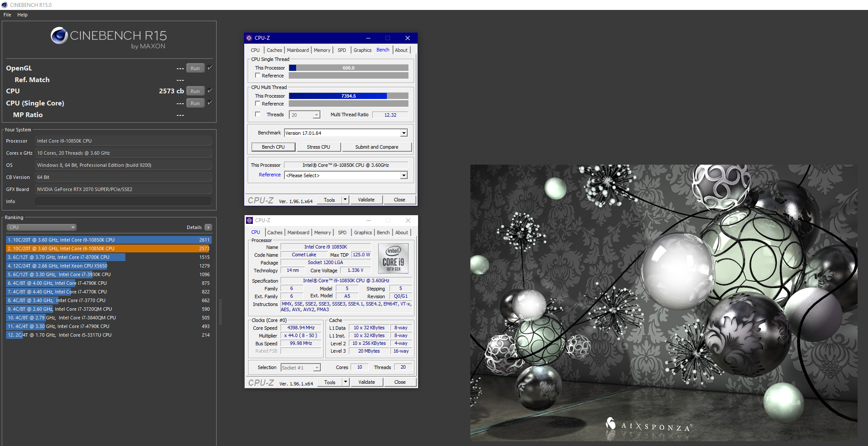
Task: Click the Intel Core i9 processor logo
Action: (393, 258)
